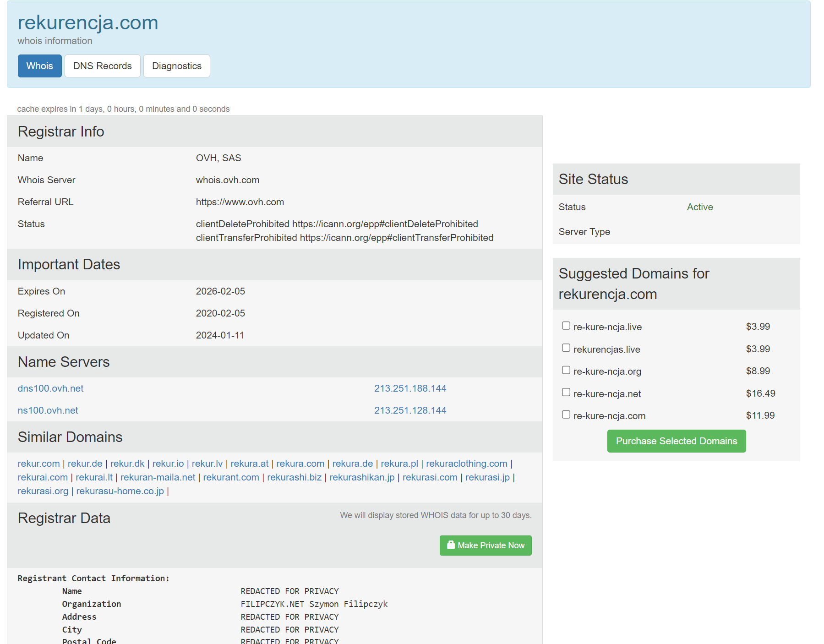Click the Active site status value

point(700,207)
